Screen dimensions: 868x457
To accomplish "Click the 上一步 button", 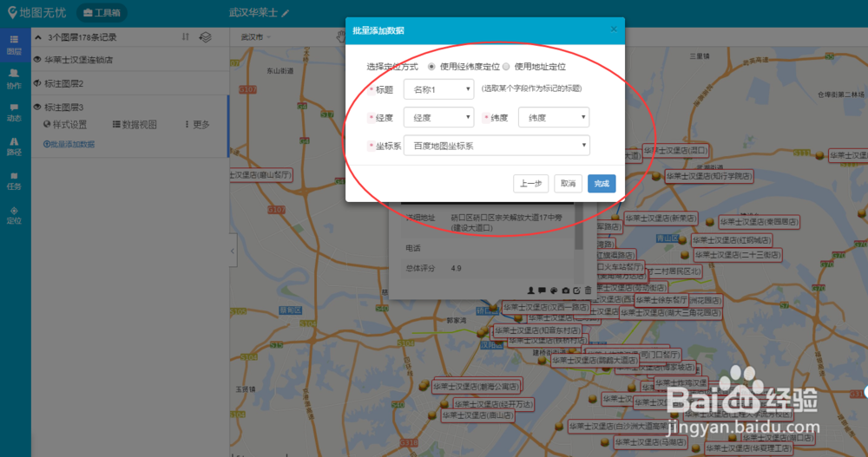I will pyautogui.click(x=531, y=184).
